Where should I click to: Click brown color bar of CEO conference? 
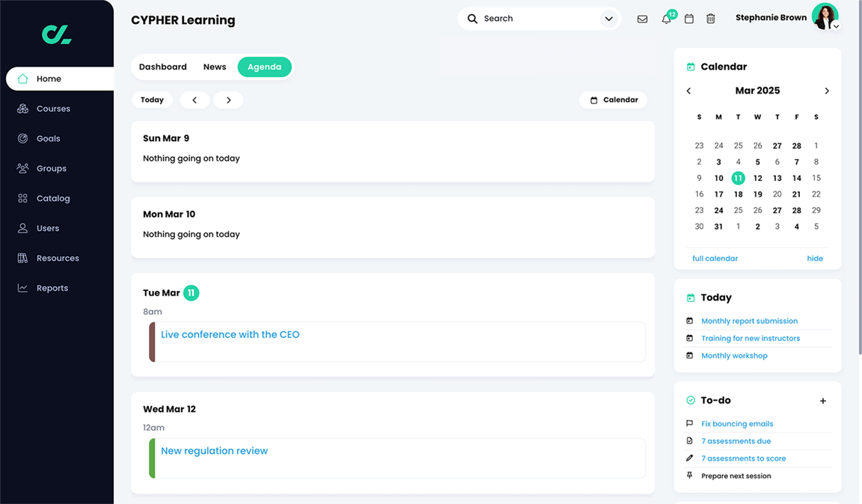coord(153,342)
